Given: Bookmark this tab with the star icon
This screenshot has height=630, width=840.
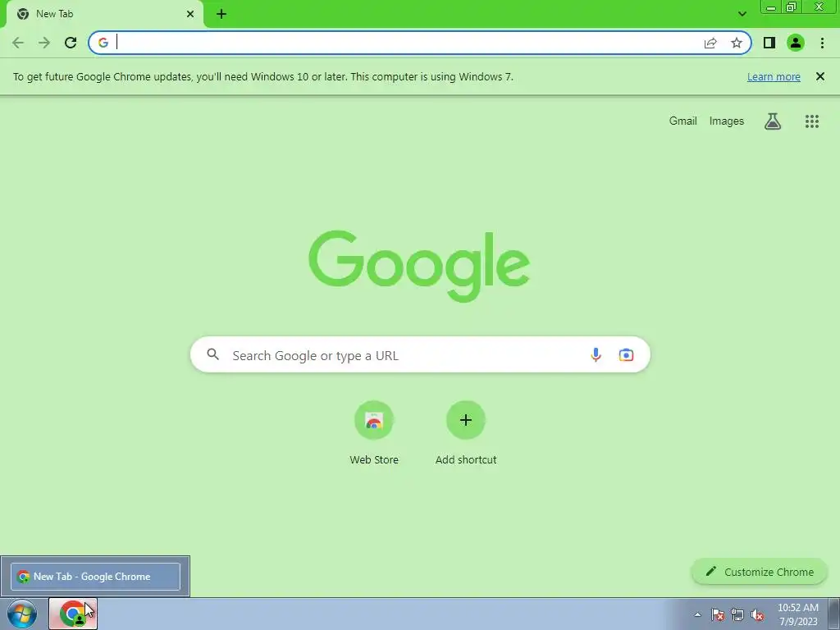Looking at the screenshot, I should 737,43.
